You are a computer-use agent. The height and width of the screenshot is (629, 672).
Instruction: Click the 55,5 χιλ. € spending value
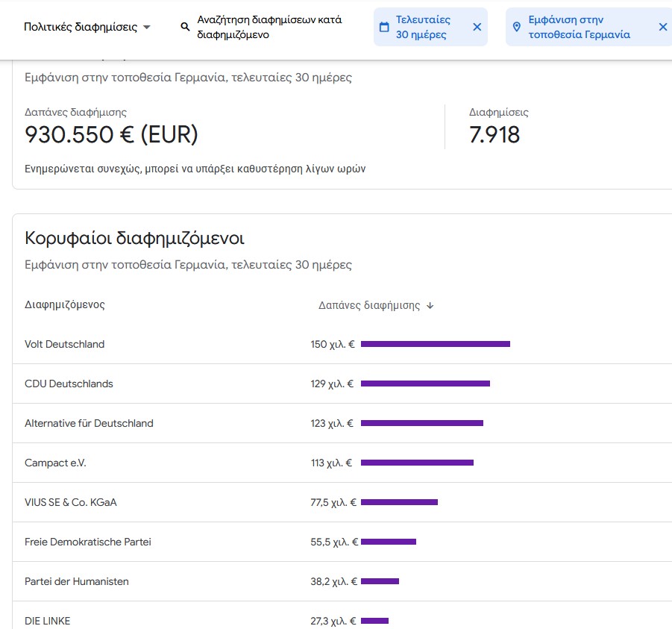[x=334, y=542]
